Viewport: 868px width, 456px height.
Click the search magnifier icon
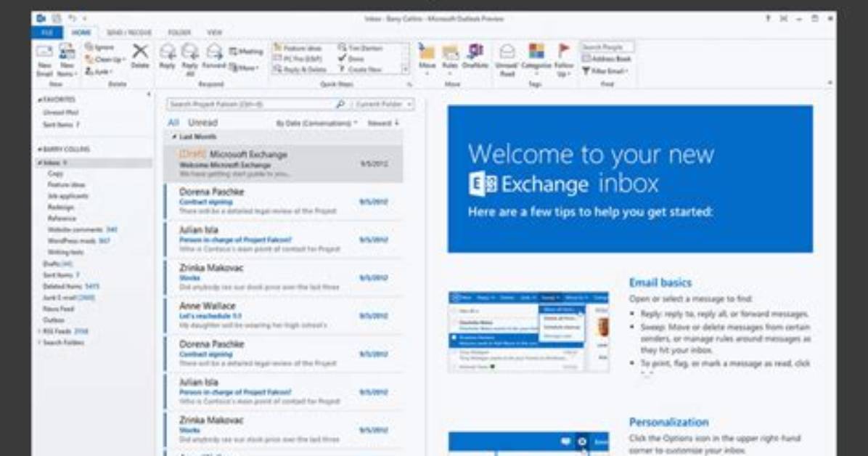click(340, 104)
